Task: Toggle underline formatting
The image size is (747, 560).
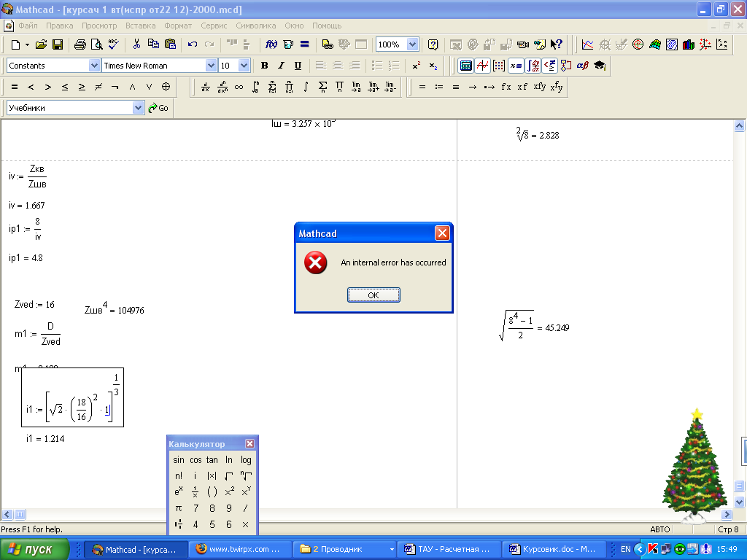Action: coord(298,66)
